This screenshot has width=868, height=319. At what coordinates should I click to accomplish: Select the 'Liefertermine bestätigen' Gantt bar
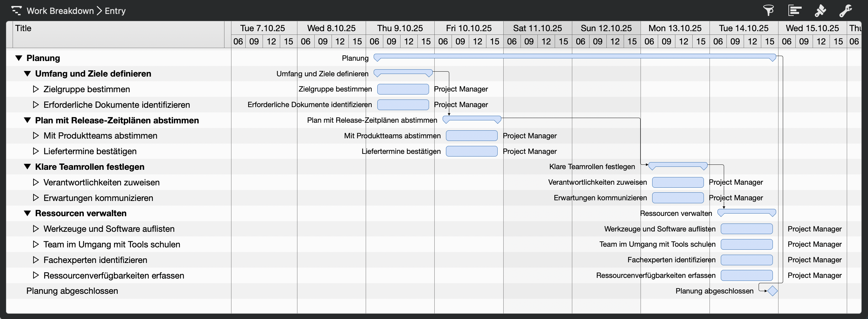(x=471, y=151)
